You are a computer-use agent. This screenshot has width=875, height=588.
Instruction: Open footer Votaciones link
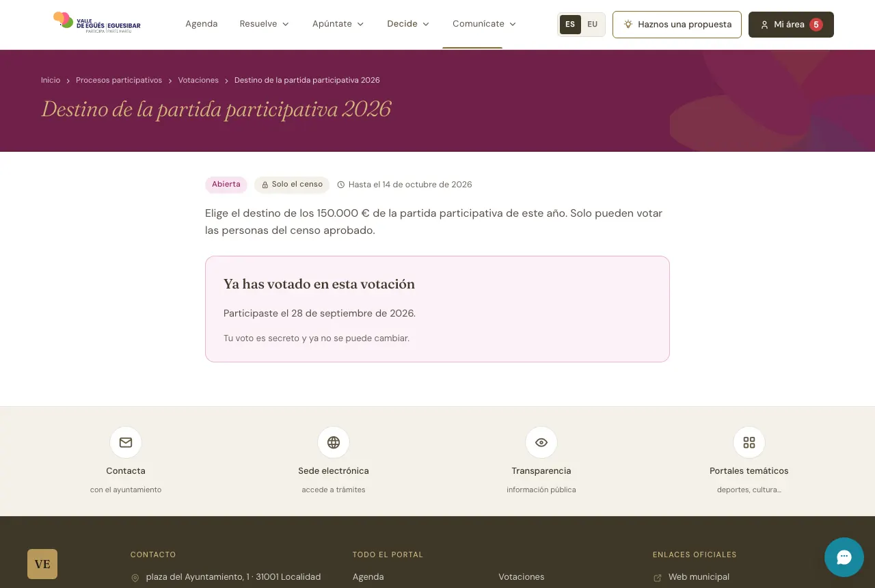click(522, 577)
